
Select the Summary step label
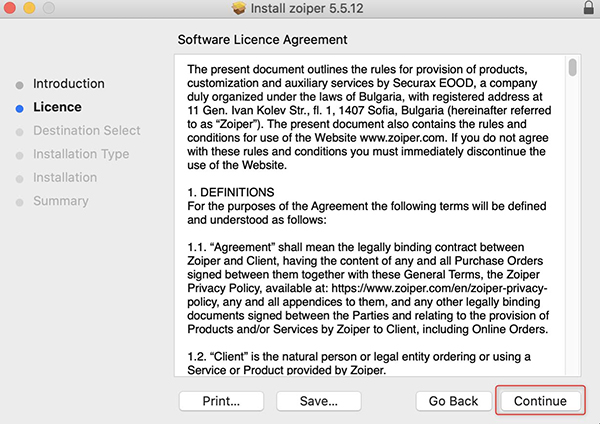coord(61,201)
